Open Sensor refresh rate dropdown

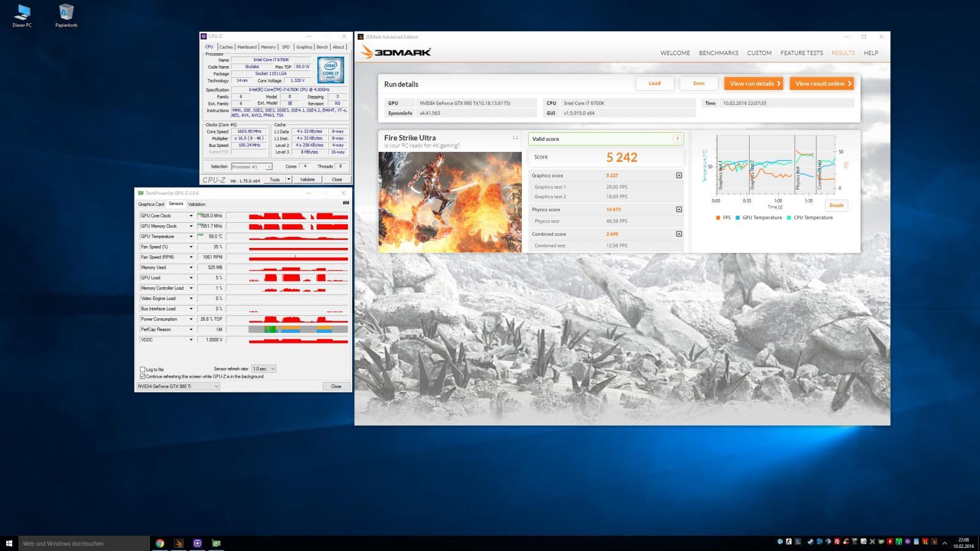point(264,369)
